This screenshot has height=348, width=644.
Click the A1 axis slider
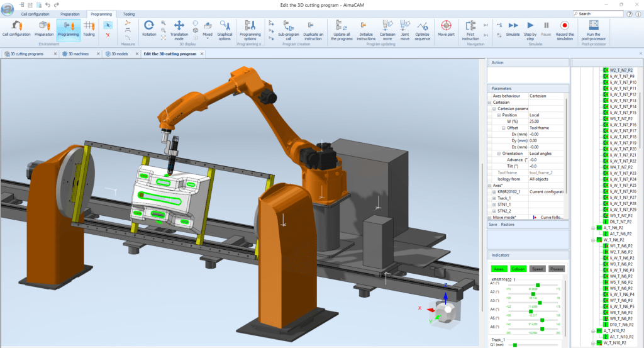[538, 284]
